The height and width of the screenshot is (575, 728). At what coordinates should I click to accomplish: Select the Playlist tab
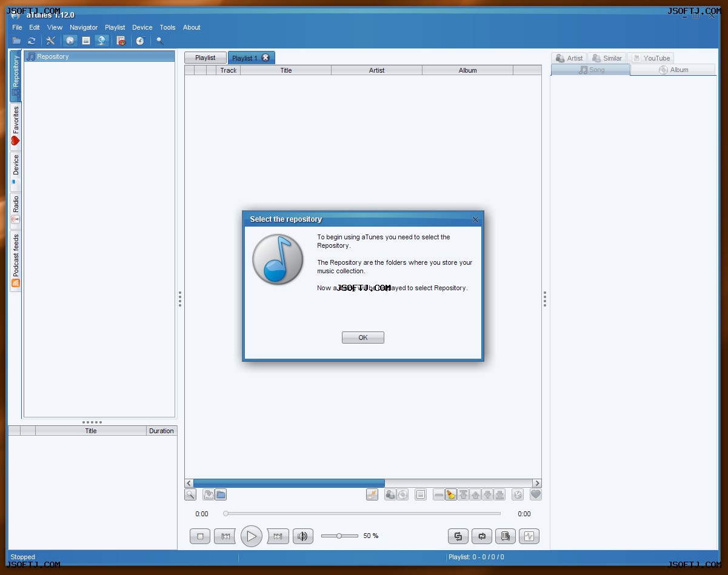(205, 58)
